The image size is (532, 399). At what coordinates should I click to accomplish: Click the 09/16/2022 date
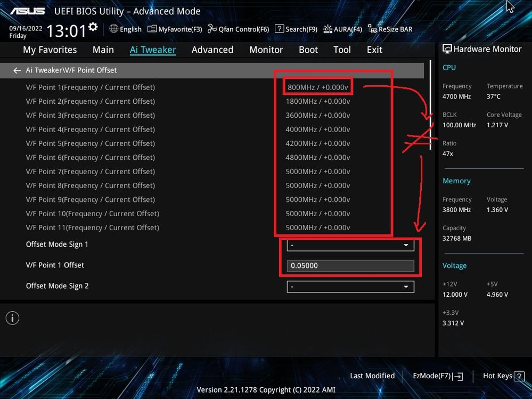26,29
